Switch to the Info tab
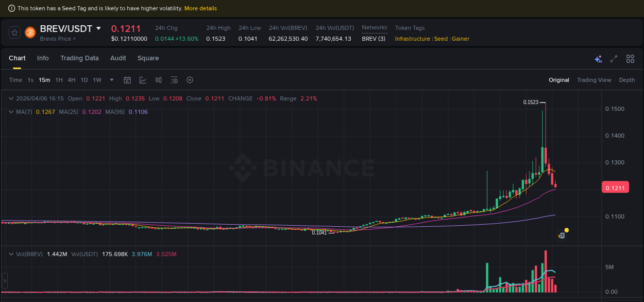The width and height of the screenshot is (644, 302). tap(43, 58)
